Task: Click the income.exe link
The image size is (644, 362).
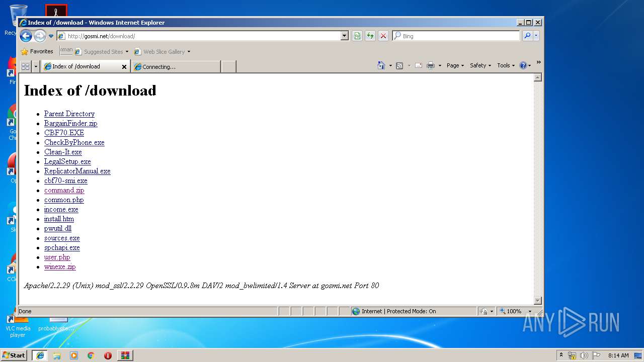Action: pyautogui.click(x=61, y=209)
